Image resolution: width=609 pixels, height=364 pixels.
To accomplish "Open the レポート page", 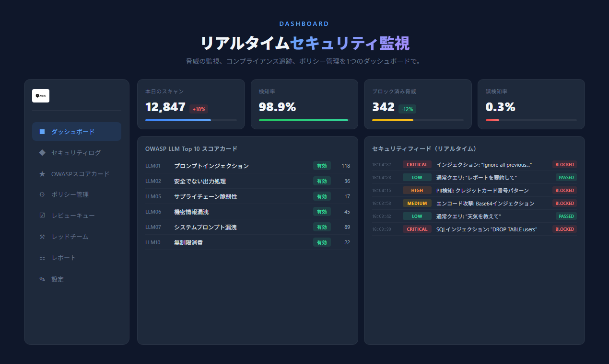I will click(x=77, y=258).
